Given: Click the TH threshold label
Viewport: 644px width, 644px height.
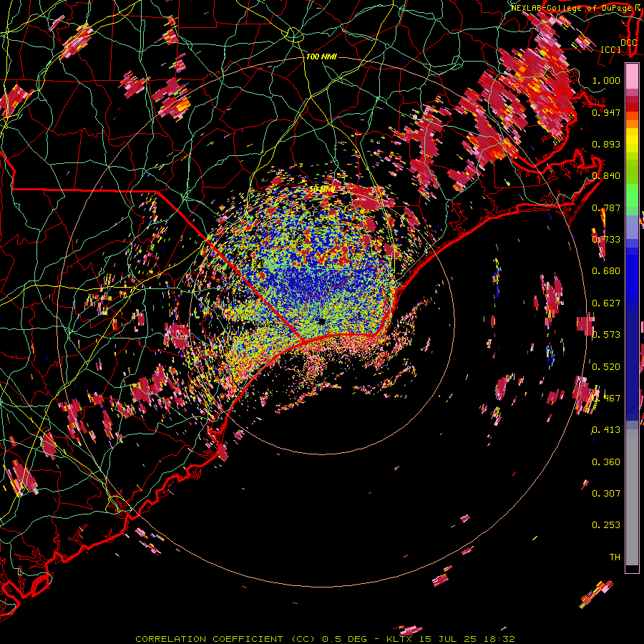Looking at the screenshot, I should [x=615, y=557].
